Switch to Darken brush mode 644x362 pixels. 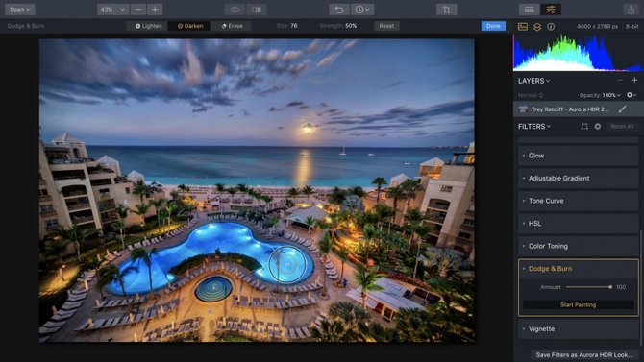pyautogui.click(x=190, y=26)
